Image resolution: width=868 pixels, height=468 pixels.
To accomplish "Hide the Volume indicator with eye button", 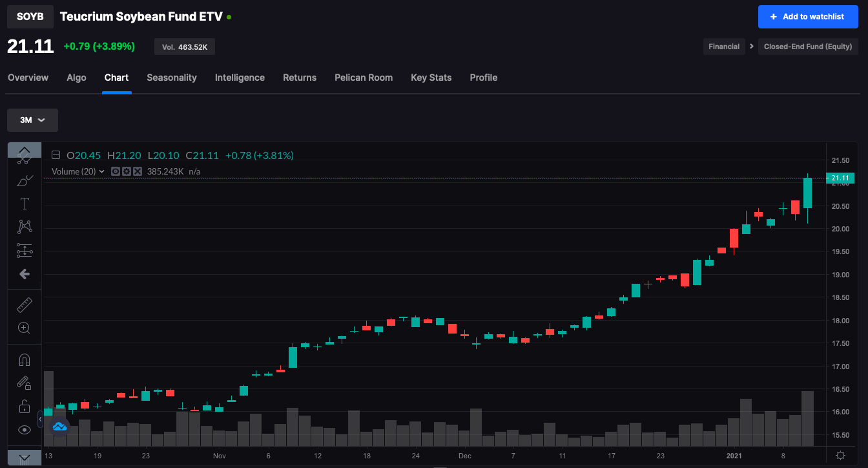I will click(x=116, y=171).
